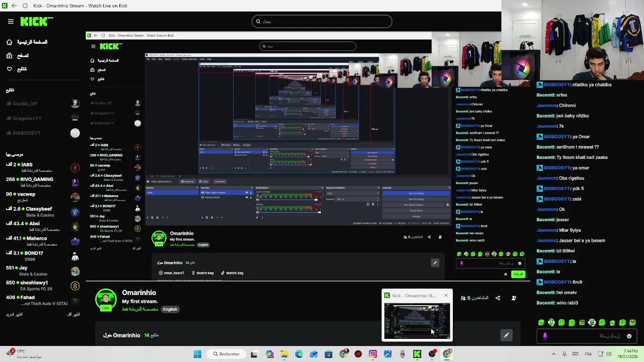Expand the hidden system tray icons chevron

pyautogui.click(x=553, y=354)
